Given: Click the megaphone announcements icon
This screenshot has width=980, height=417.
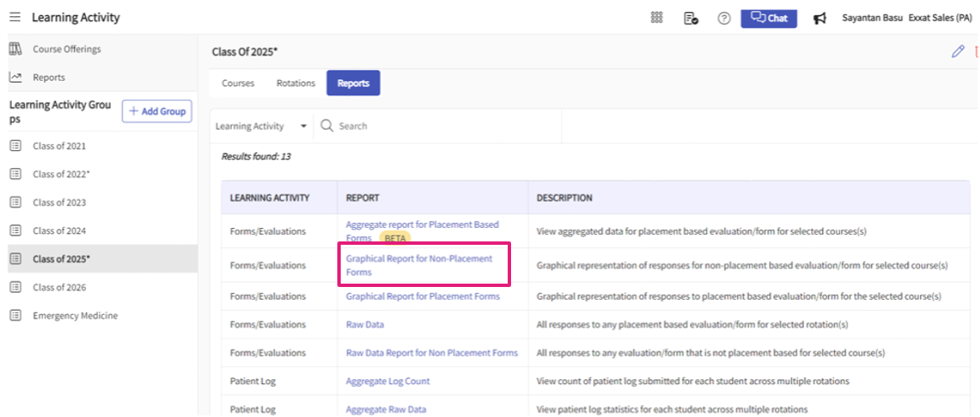Looking at the screenshot, I should click(819, 19).
